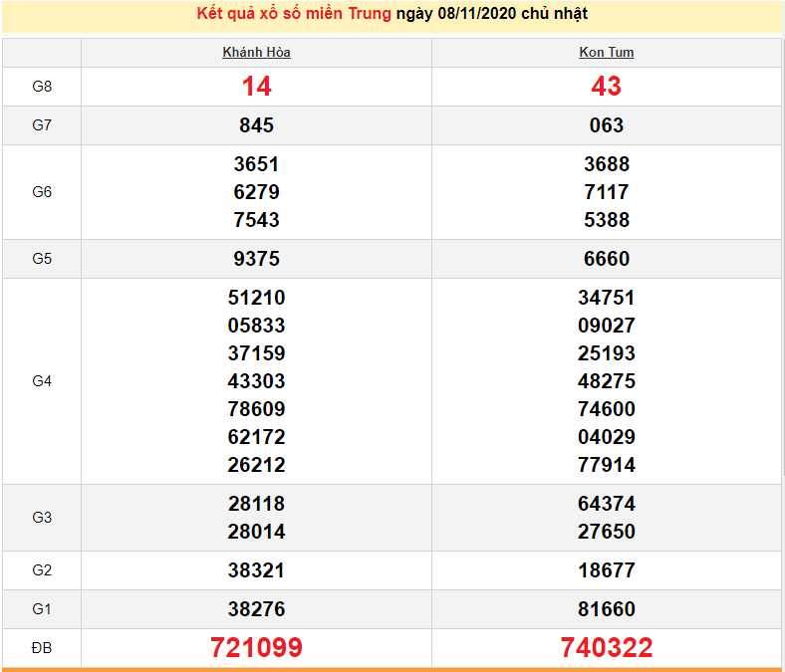The width and height of the screenshot is (785, 672).
Task: Click the G2 result 18677
Action: click(x=606, y=570)
